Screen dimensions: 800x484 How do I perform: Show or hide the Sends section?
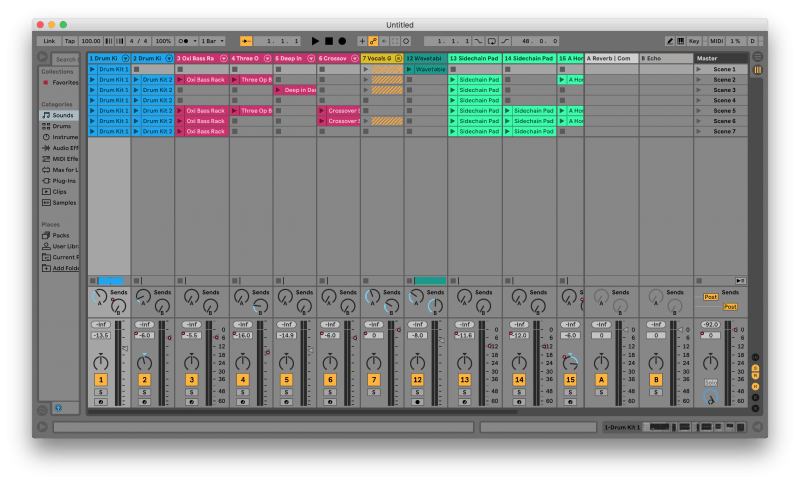(756, 368)
